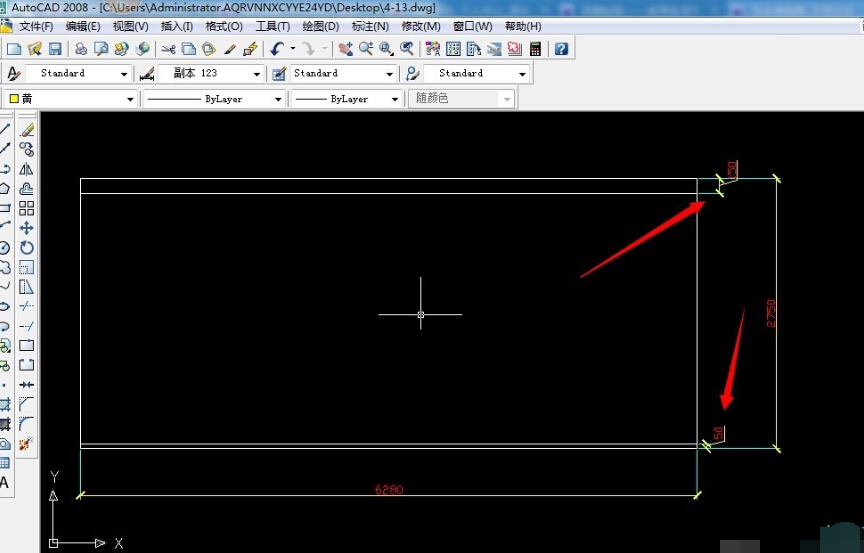Save the drawing with the floppy icon
The height and width of the screenshot is (553, 864).
tap(55, 49)
